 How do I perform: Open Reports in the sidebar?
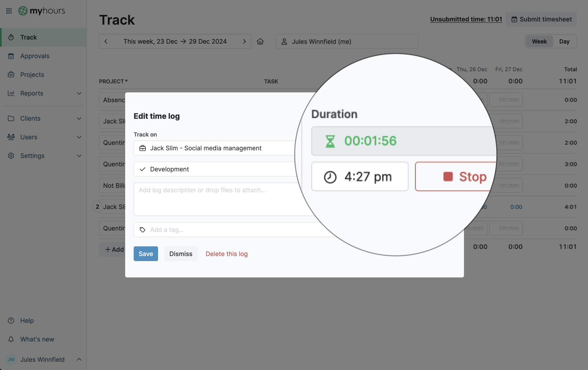click(x=32, y=93)
